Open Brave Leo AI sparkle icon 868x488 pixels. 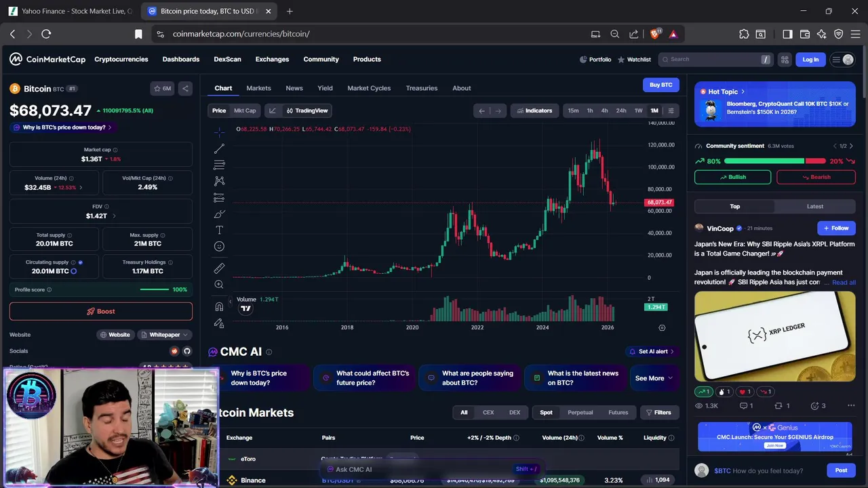tap(822, 34)
